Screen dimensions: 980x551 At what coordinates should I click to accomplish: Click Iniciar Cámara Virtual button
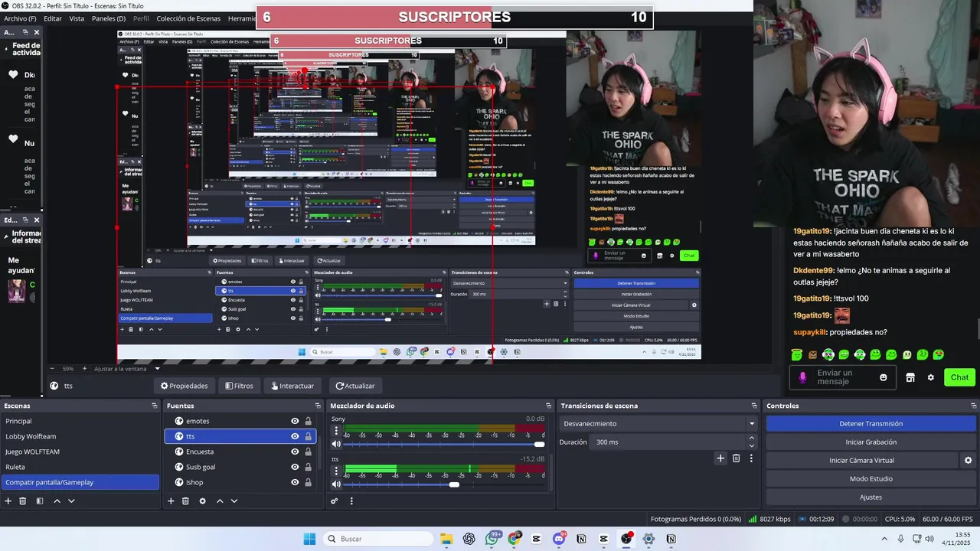click(x=861, y=461)
